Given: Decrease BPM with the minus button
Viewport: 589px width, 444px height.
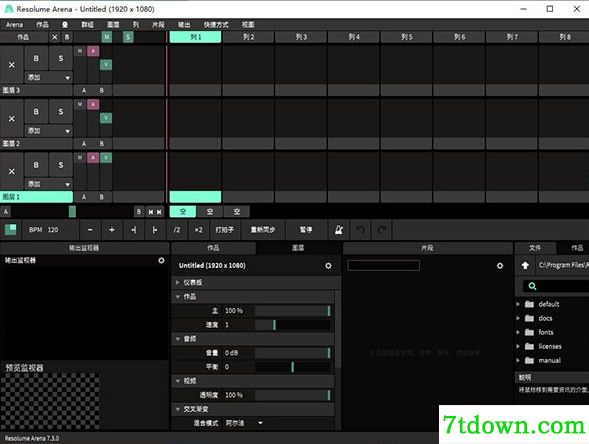Looking at the screenshot, I should click(90, 230).
